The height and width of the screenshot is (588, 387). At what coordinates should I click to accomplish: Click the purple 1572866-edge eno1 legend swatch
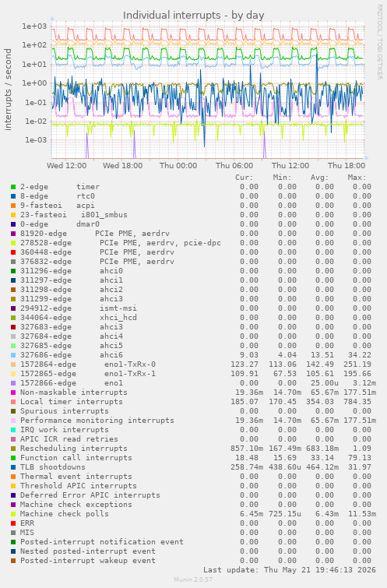click(x=13, y=383)
